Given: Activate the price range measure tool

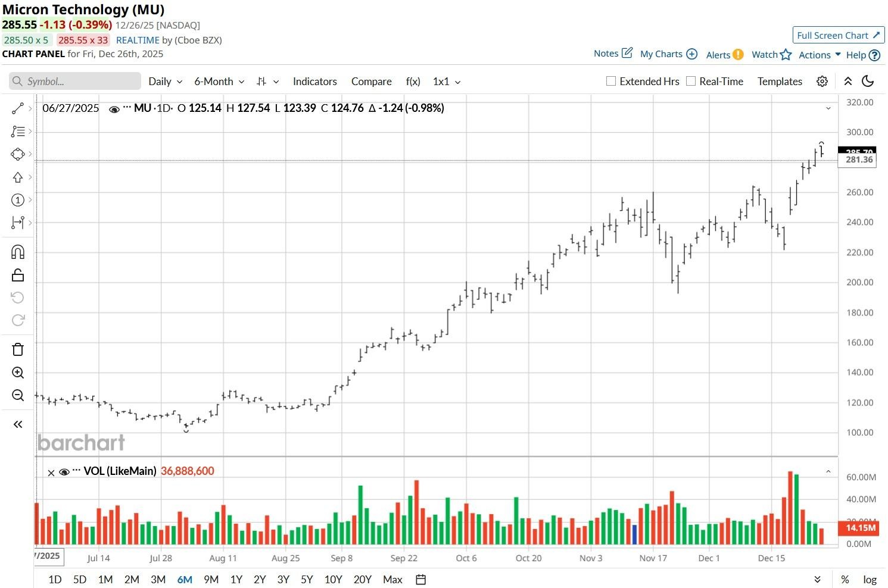Looking at the screenshot, I should [x=18, y=223].
